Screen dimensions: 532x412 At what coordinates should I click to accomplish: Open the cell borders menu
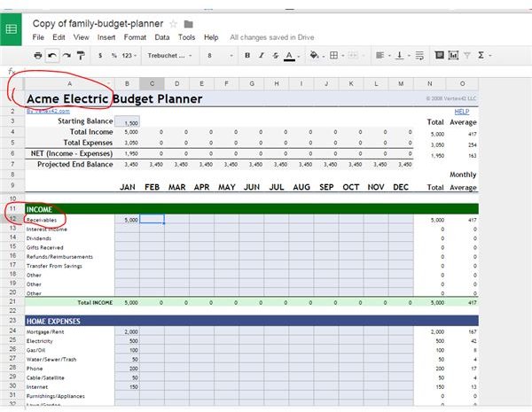point(336,55)
